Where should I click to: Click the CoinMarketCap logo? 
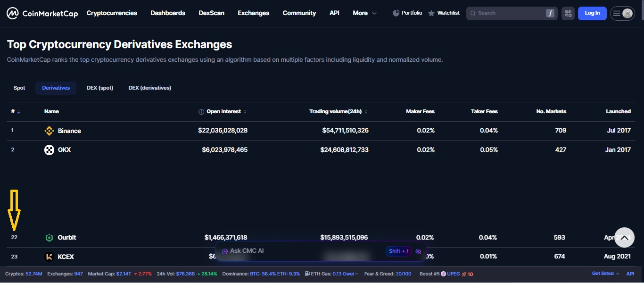click(42, 13)
